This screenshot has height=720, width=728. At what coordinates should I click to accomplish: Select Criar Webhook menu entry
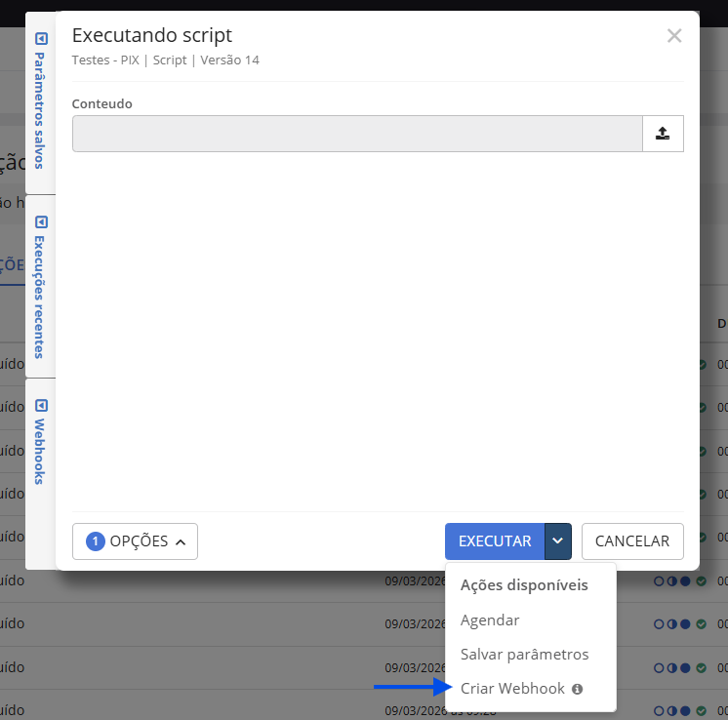pos(512,689)
